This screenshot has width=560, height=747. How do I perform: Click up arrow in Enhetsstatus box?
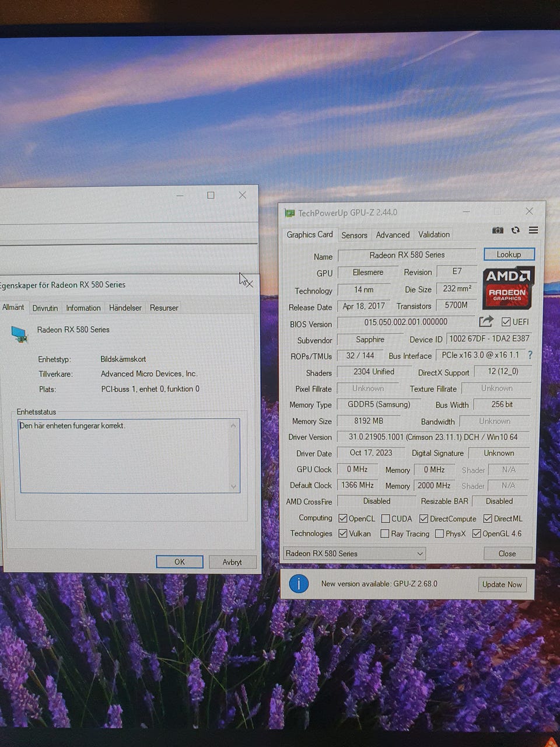tap(233, 425)
